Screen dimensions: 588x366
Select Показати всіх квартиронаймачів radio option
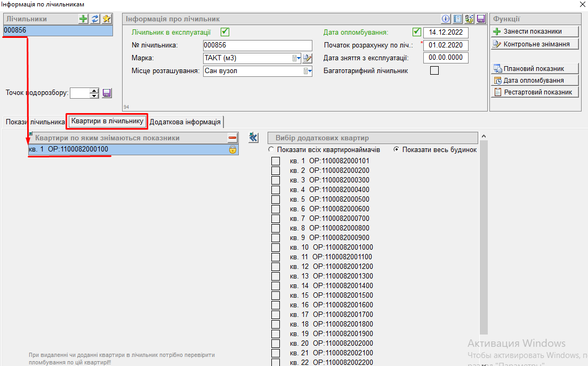click(x=271, y=150)
